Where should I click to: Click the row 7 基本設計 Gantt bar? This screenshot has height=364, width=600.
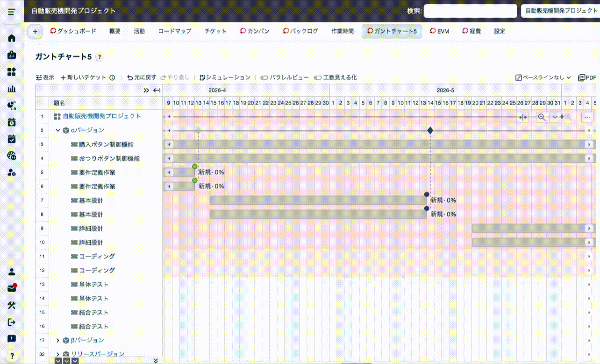[x=318, y=201]
